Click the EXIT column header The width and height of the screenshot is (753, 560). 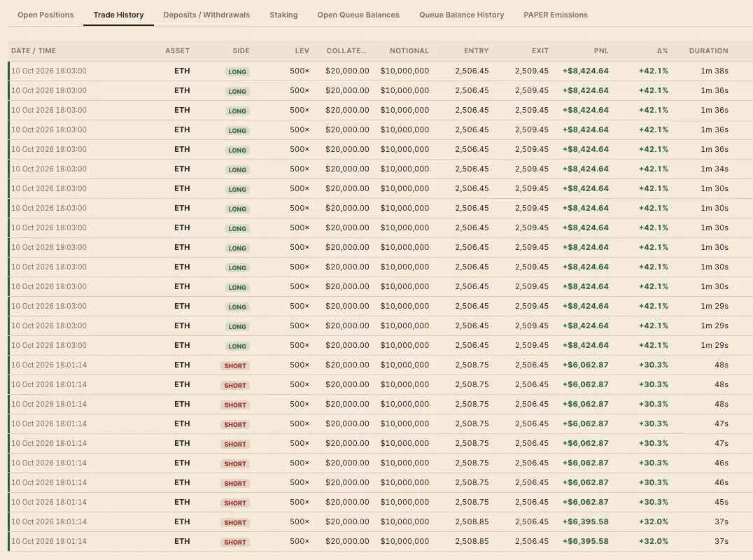(x=540, y=51)
